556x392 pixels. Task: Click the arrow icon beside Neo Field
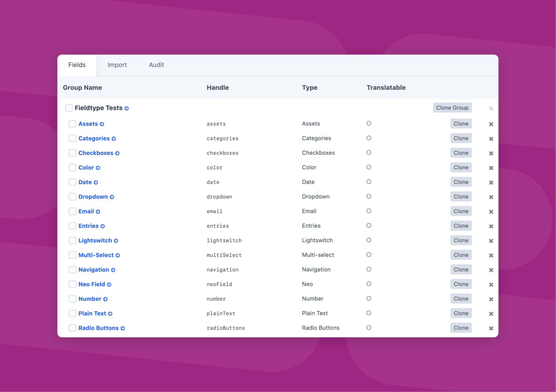point(109,285)
